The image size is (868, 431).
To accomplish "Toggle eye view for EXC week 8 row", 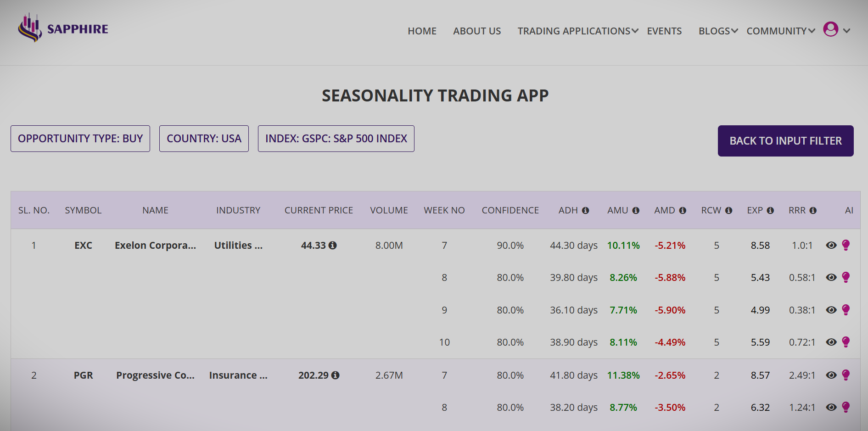I will tap(831, 277).
